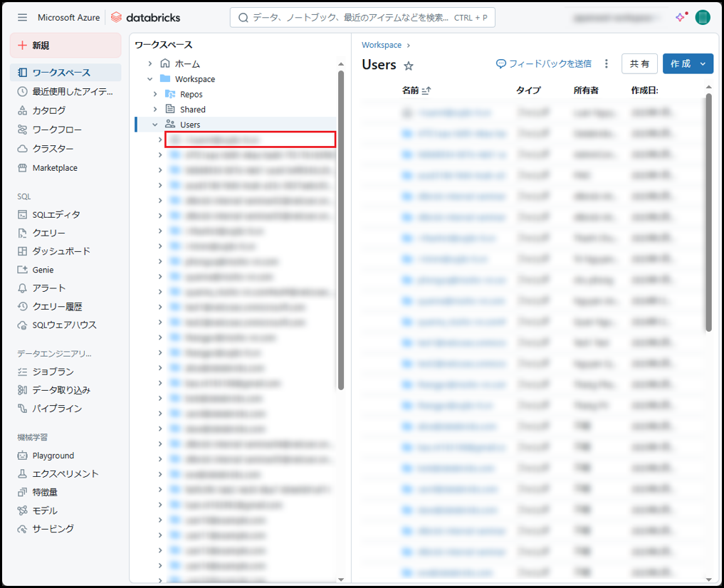Open the kebab more-options menu
This screenshot has width=724, height=588.
pyautogui.click(x=607, y=63)
